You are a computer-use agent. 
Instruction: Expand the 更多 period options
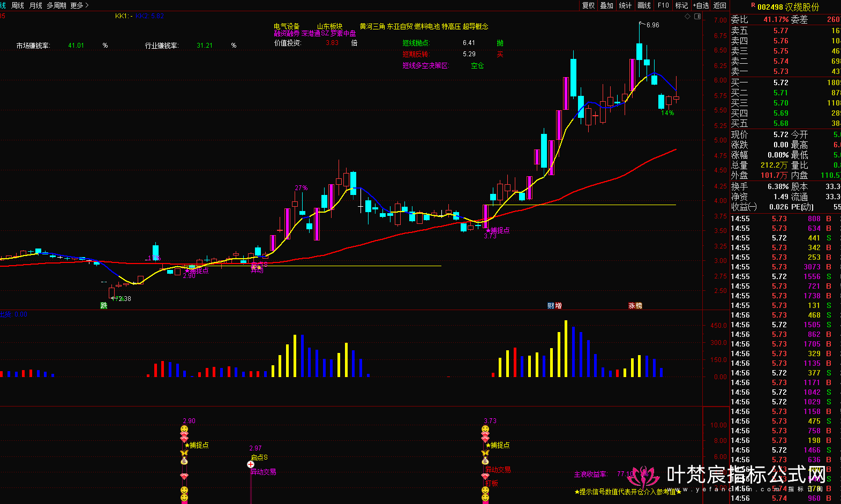tap(79, 5)
